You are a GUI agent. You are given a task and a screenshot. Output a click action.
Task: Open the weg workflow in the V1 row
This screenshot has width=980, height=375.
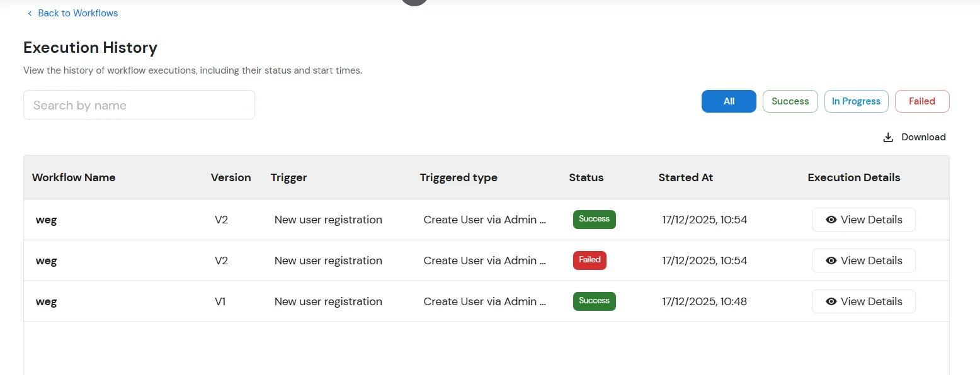coord(46,301)
